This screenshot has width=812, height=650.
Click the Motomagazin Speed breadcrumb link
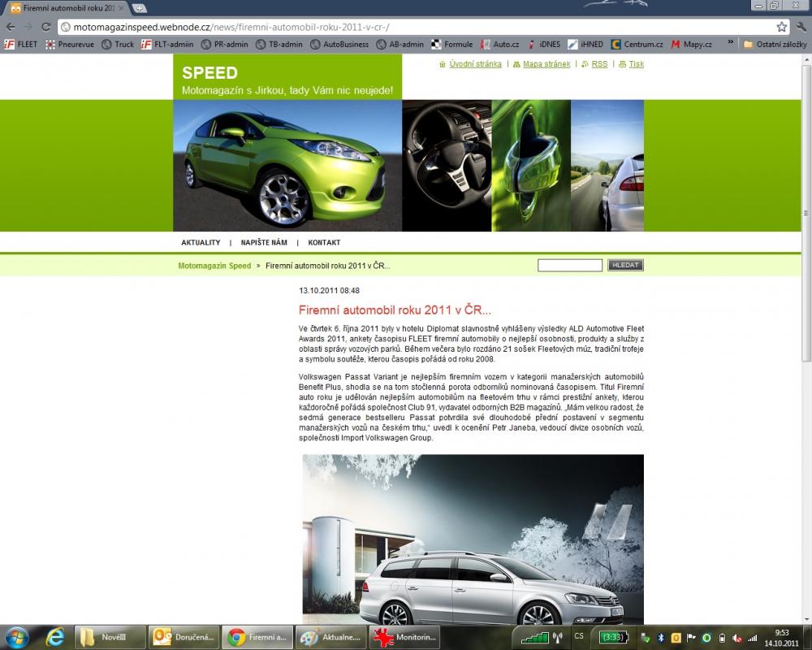coord(214,266)
